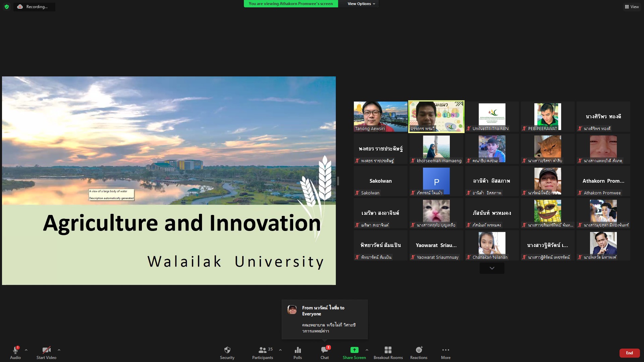Open the Reactions menu

[419, 350]
